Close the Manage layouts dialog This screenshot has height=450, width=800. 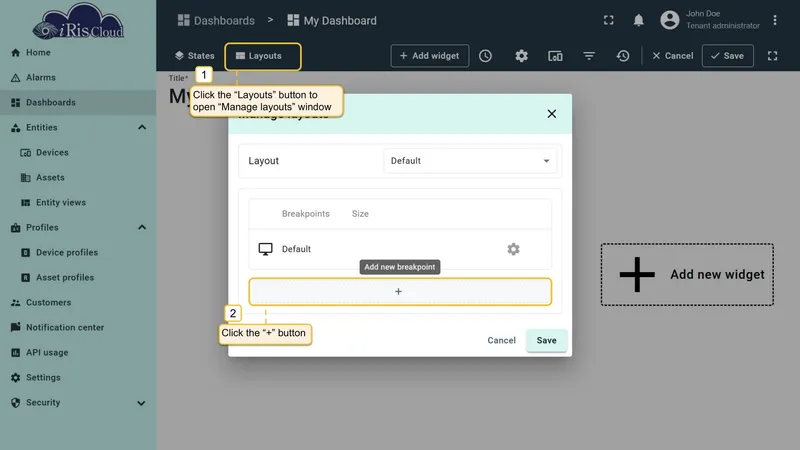(x=552, y=114)
